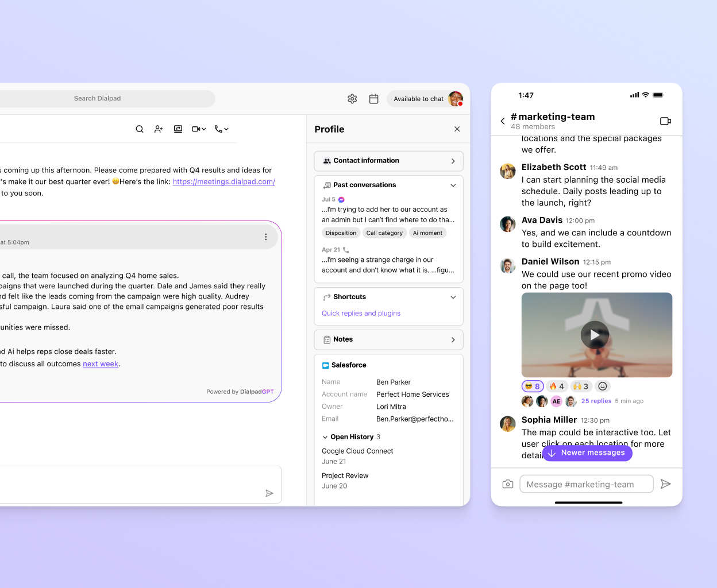
Task: Change your 'Available to chat' status
Action: click(x=418, y=99)
